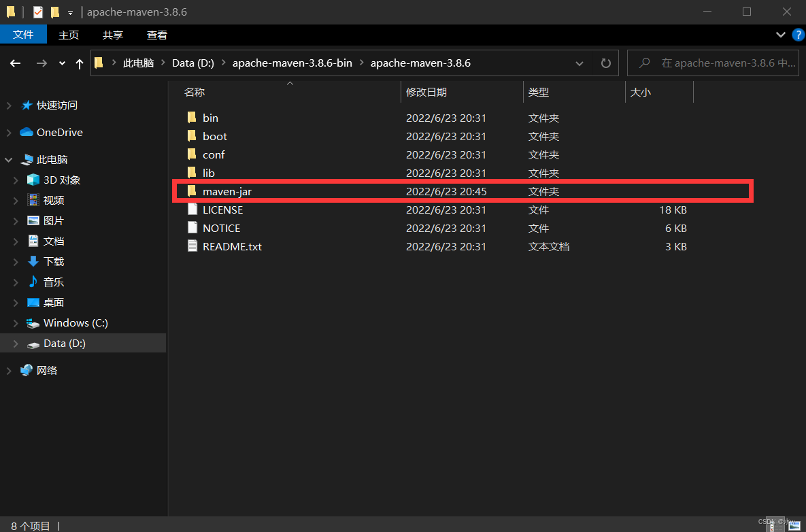Image resolution: width=806 pixels, height=532 pixels.
Task: Click the conf folder icon
Action: coord(192,154)
